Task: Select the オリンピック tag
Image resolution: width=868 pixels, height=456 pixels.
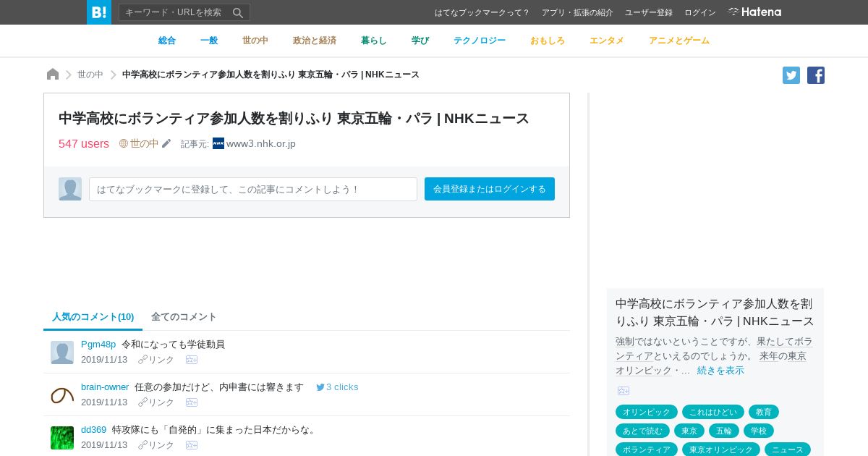Action: click(647, 412)
